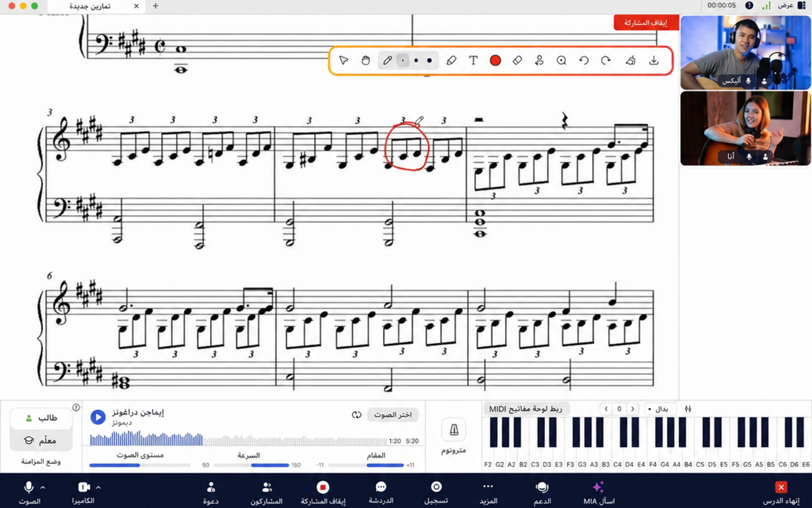Viewport: 812px width, 508px height.
Task: Play the C4 piano key
Action: point(617,458)
